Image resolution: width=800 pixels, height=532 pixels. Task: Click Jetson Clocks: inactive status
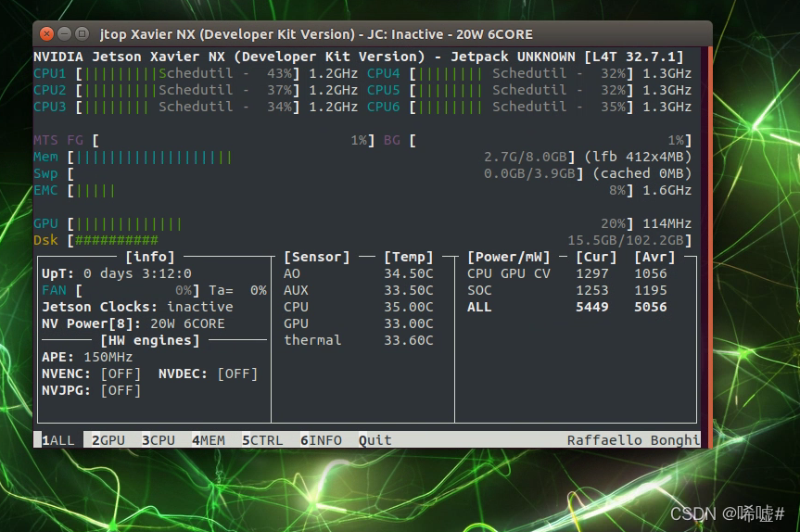[137, 307]
